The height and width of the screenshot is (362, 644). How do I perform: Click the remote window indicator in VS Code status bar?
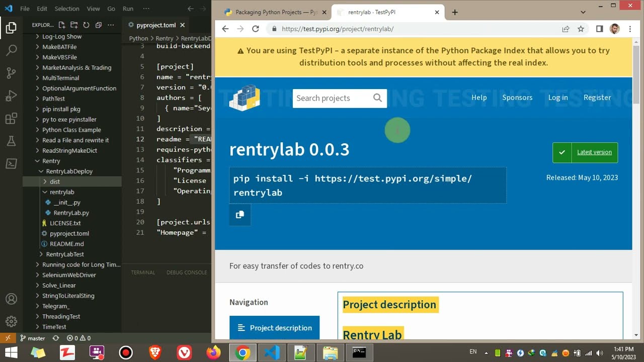(x=8, y=338)
